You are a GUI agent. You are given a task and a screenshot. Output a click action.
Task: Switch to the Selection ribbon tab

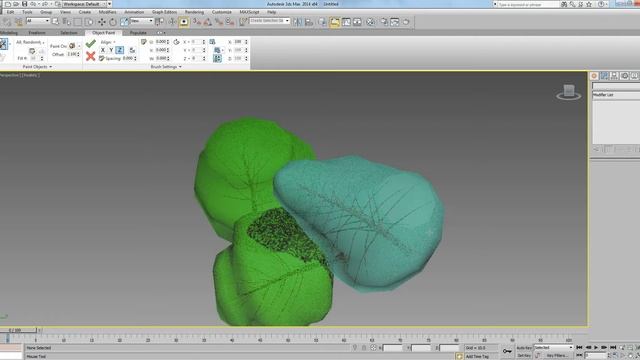coord(69,33)
